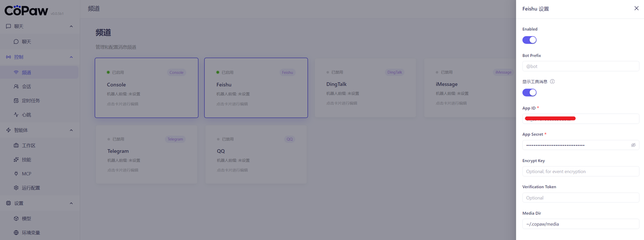Select the 频道 menu item
The height and width of the screenshot is (240, 644).
pos(40,72)
